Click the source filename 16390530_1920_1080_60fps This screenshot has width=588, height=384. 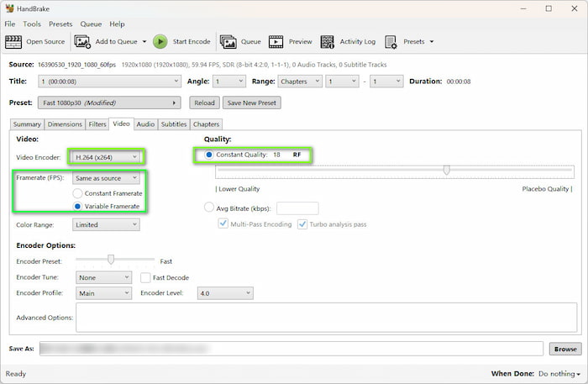(77, 65)
